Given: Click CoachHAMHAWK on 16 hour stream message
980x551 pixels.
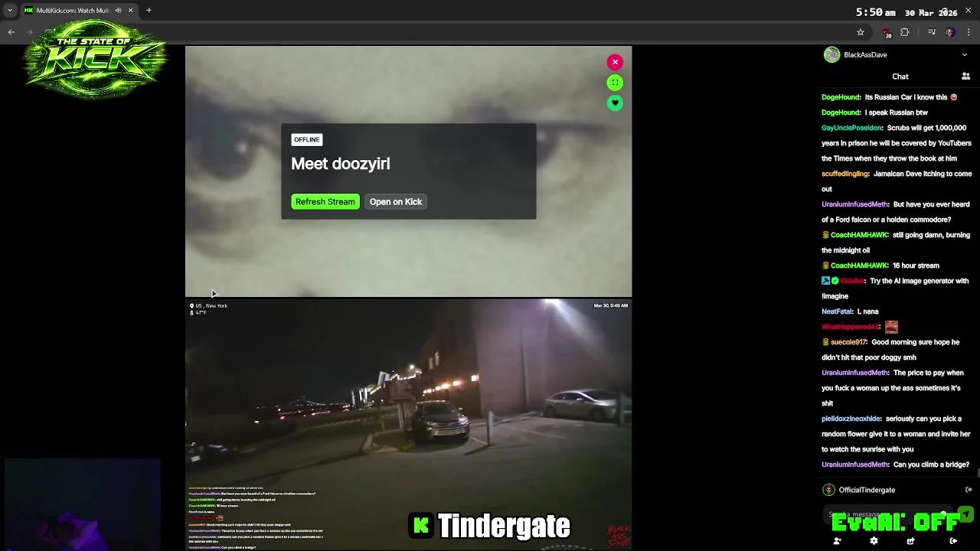Looking at the screenshot, I should (x=860, y=266).
